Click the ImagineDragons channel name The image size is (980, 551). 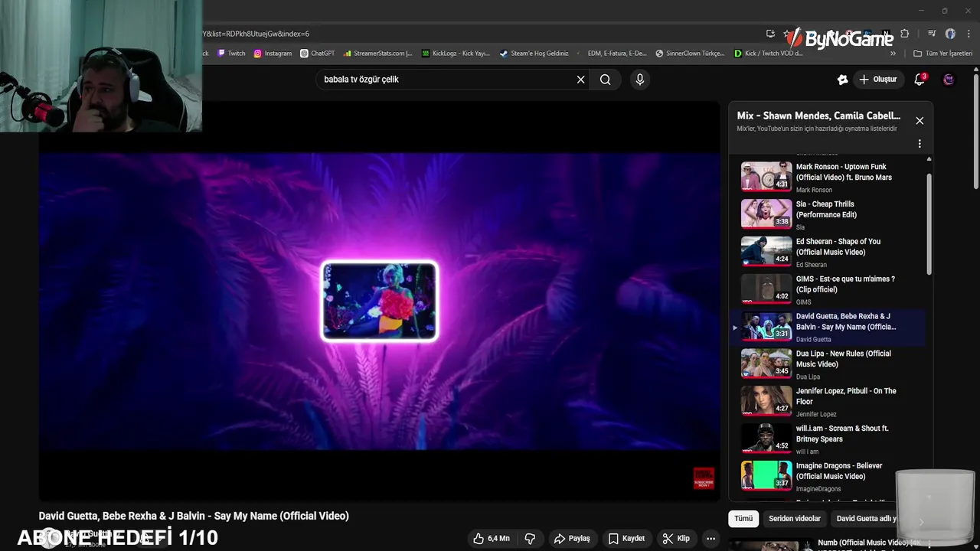[x=818, y=489]
